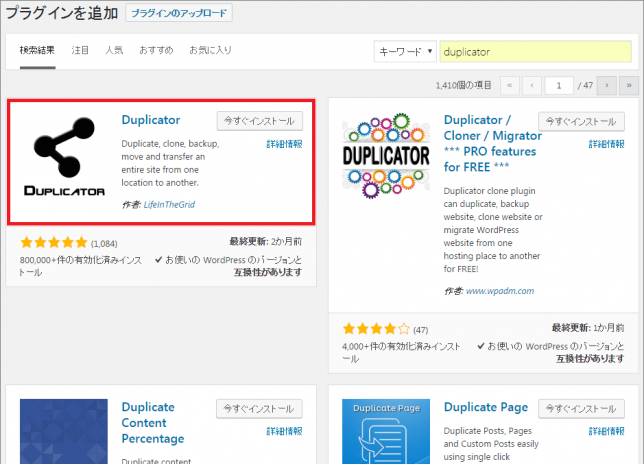Viewport: 644px width, 464px height.
Task: Click 最終更新: 1か月前 text
Action: point(588,328)
